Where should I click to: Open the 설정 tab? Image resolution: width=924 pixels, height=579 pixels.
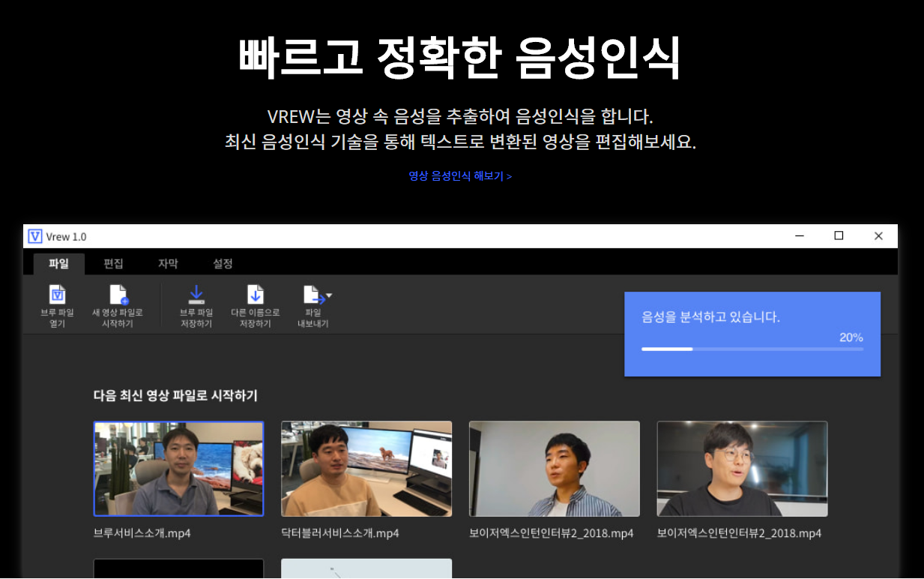pos(223,264)
